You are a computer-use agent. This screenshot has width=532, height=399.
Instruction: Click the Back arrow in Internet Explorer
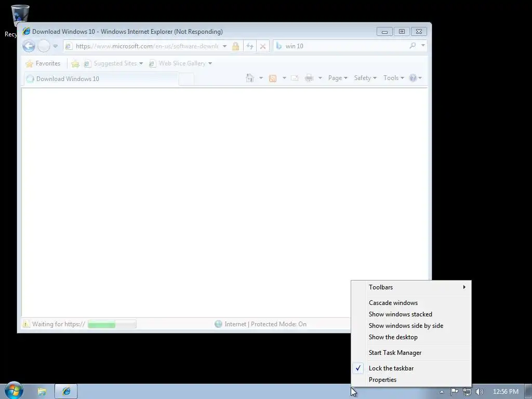coord(29,46)
